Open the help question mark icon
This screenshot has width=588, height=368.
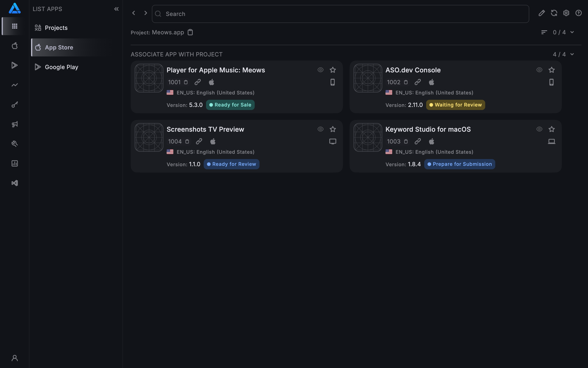click(x=579, y=13)
